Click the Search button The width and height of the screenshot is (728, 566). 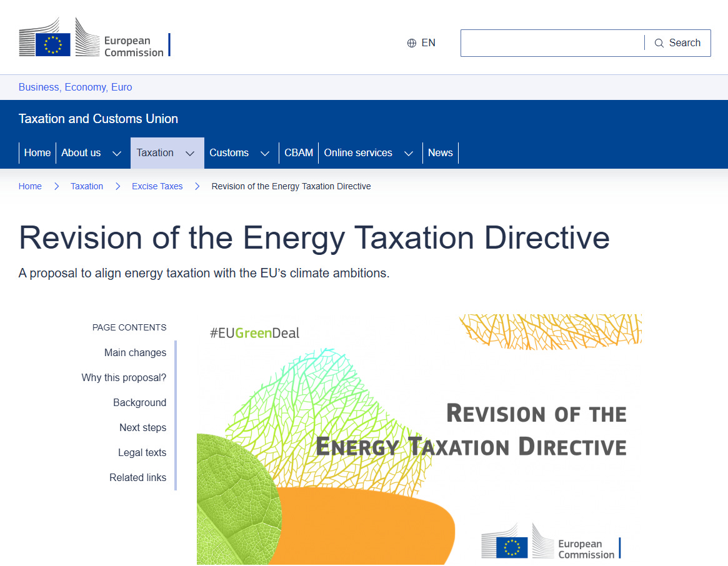678,43
